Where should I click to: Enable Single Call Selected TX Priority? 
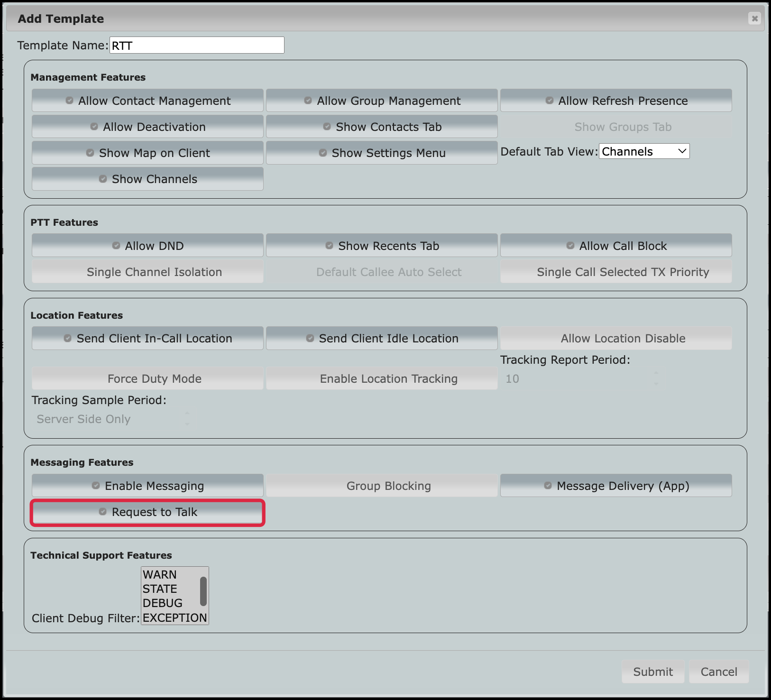[x=616, y=272]
